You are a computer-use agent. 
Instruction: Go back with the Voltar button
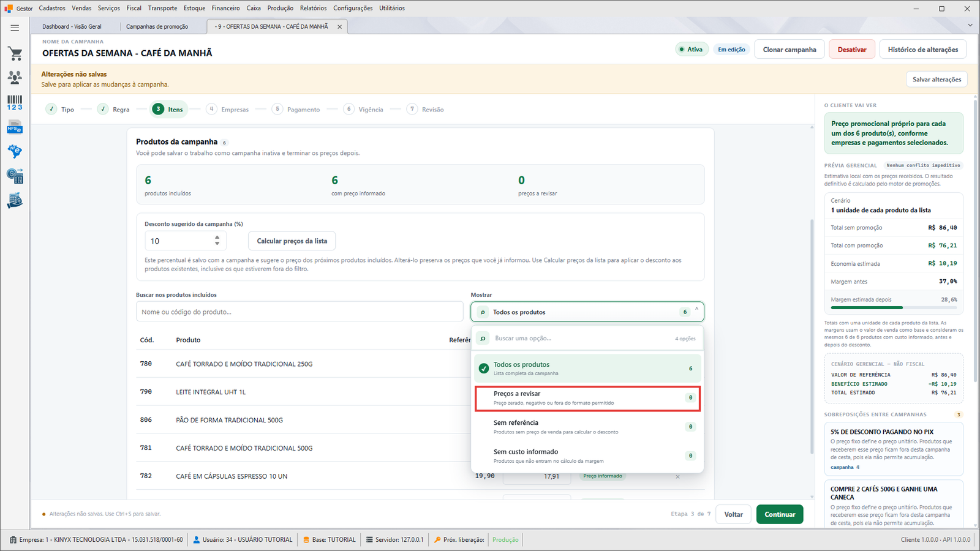734,514
